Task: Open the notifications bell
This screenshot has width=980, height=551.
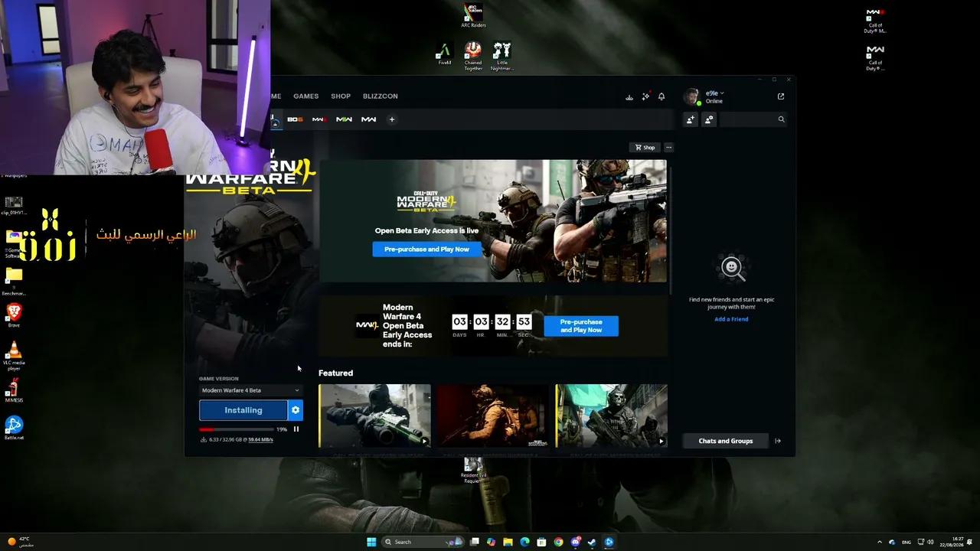Action: [661, 96]
